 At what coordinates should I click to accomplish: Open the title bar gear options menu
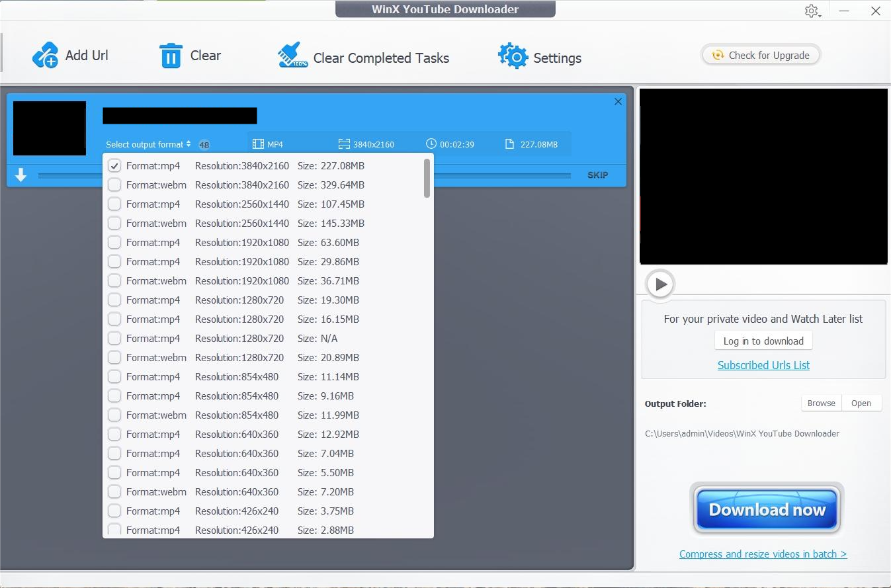coord(812,11)
